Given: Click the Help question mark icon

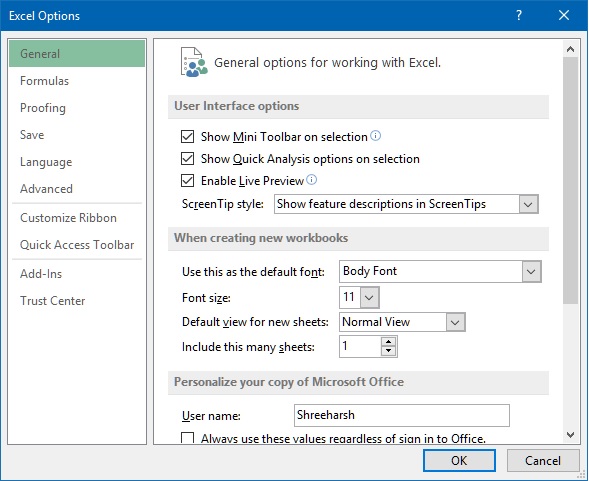Looking at the screenshot, I should 519,15.
